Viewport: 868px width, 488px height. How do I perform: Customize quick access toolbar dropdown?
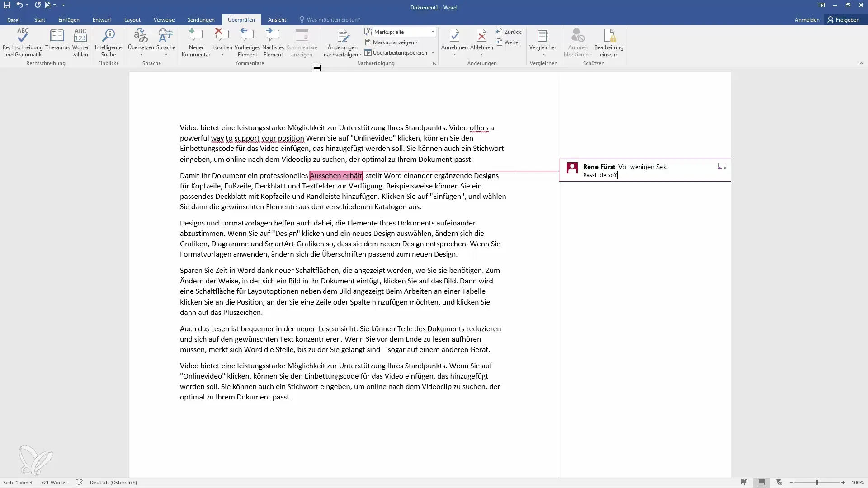click(63, 5)
